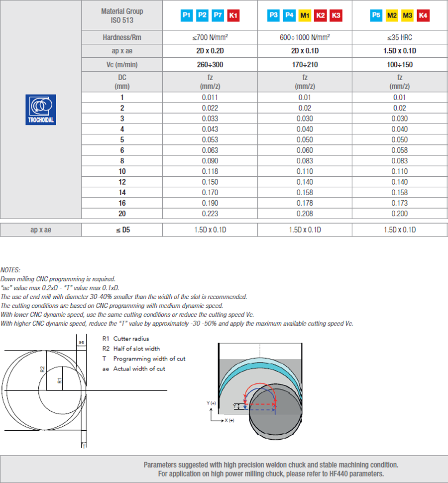Select the ≤ D5 row label
448x483 pixels.
[x=122, y=230]
